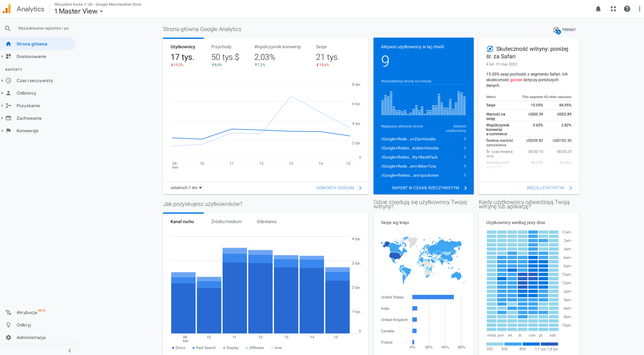Viewport: 644px width, 355px height.
Task: Click the Dostosowanie dashboard icon
Action: pos(9,56)
